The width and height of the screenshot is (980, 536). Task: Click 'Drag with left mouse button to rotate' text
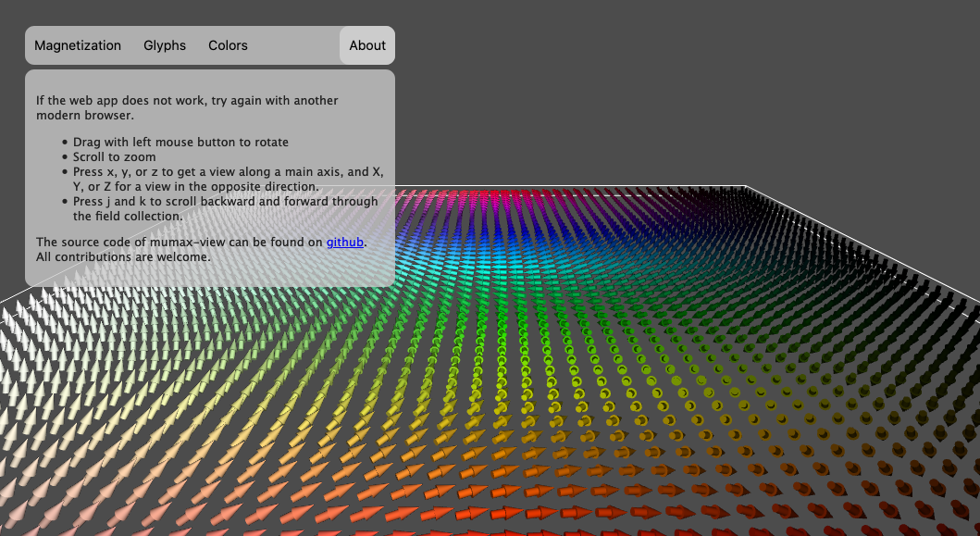pos(180,142)
